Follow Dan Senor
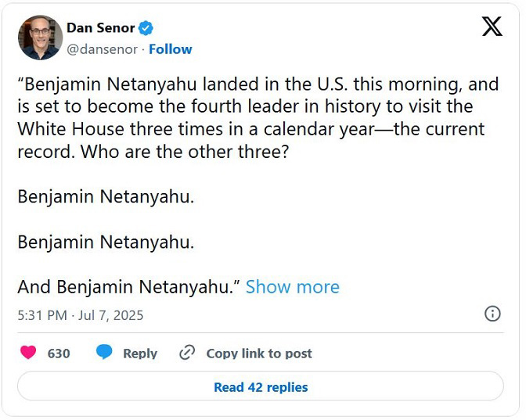 click(171, 49)
